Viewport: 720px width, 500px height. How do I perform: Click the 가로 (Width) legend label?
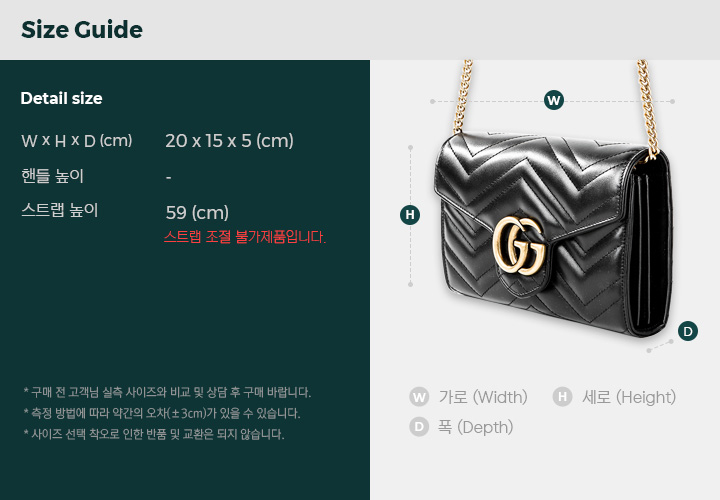point(483,397)
